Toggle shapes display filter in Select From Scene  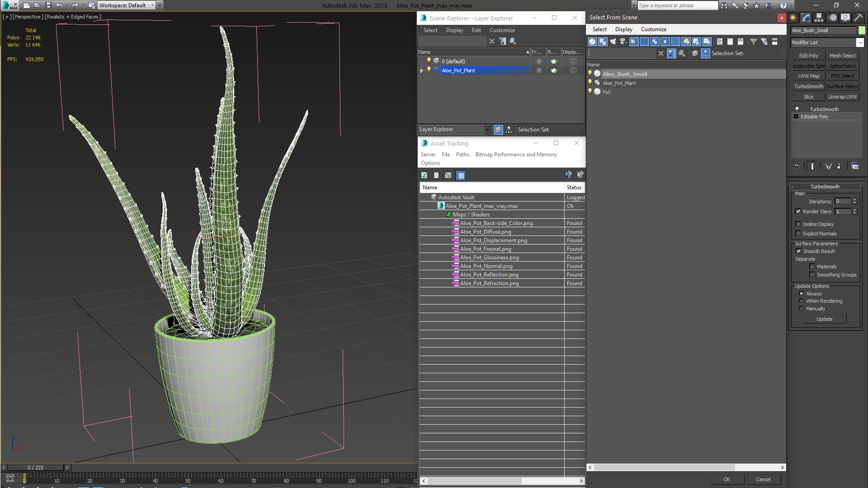(602, 42)
